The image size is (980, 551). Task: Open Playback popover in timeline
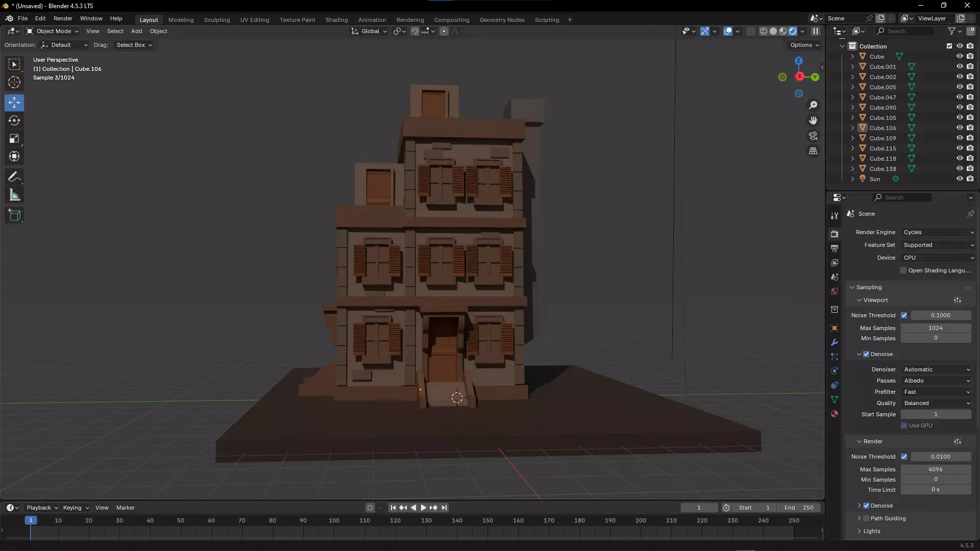point(42,508)
